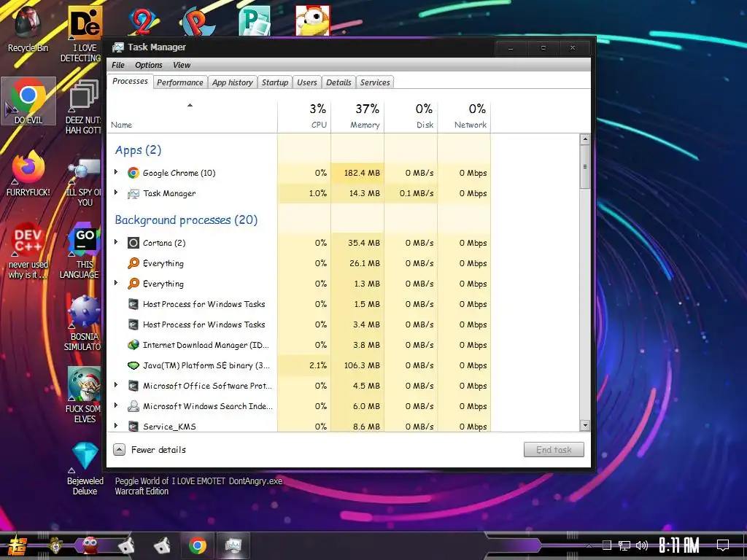Open the File menu
This screenshot has height=560, width=747.
point(118,65)
